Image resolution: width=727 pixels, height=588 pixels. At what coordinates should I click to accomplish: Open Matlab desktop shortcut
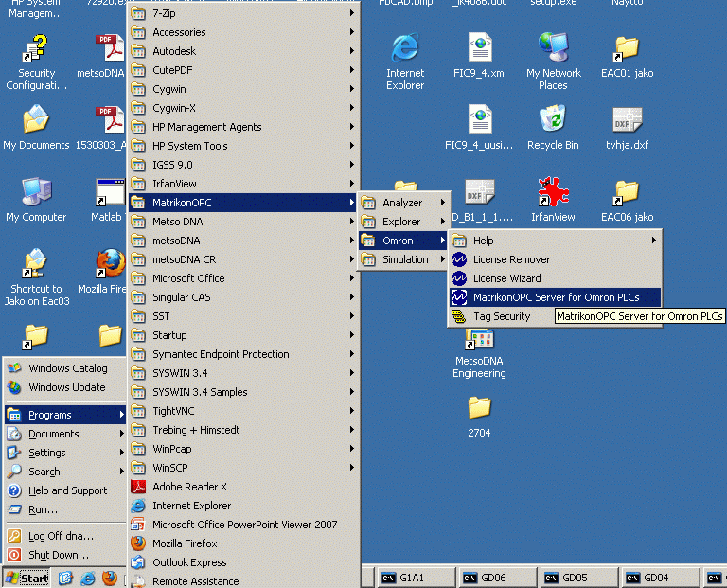click(x=110, y=191)
